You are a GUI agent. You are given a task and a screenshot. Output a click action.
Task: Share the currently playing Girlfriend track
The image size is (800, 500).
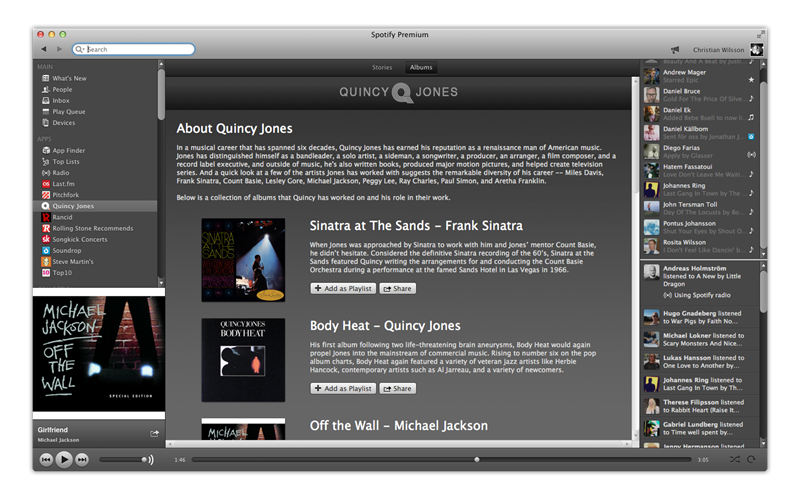tap(154, 433)
